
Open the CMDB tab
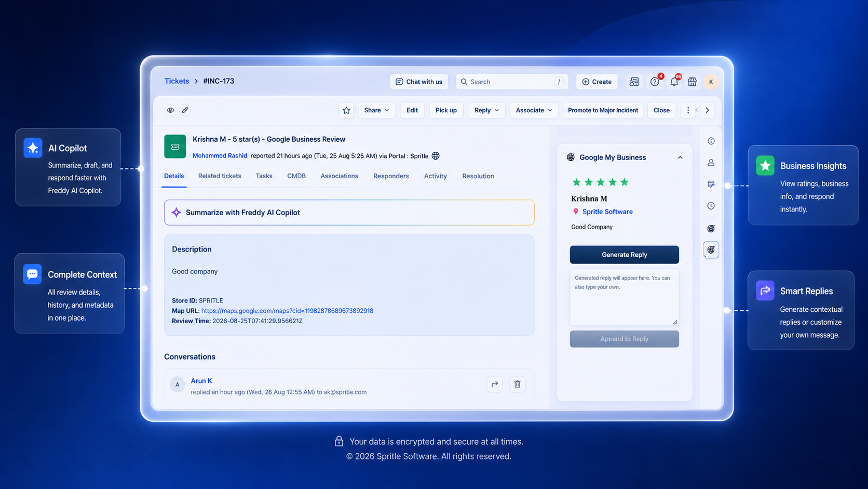coord(296,176)
